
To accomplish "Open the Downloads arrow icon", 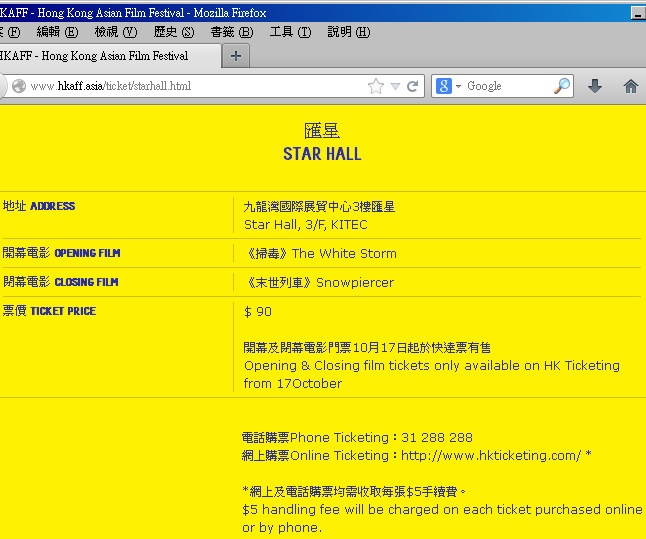I will pos(595,86).
